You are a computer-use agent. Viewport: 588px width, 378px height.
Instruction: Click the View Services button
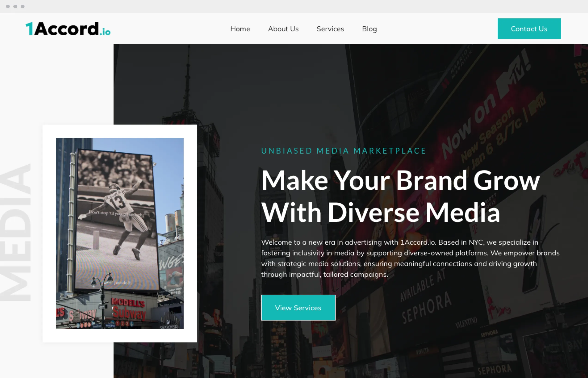click(x=298, y=308)
